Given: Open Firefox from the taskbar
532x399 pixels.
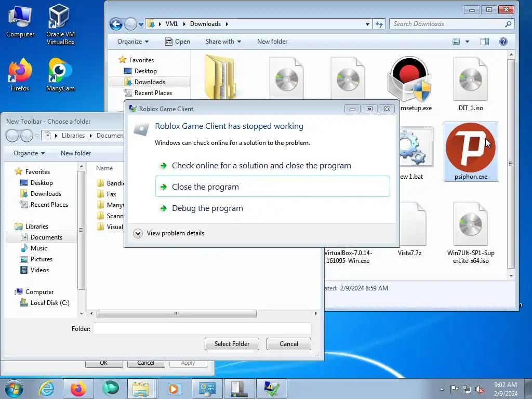Looking at the screenshot, I should pos(78,389).
